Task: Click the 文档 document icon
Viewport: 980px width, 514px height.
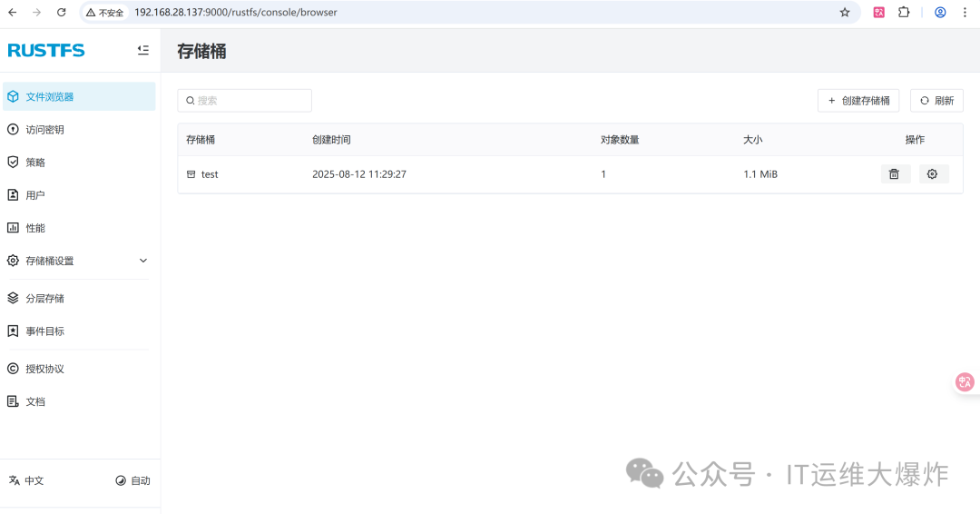Action: pos(13,401)
